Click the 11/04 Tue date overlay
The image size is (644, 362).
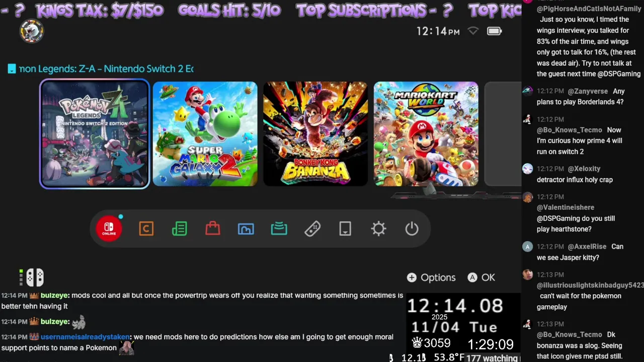point(454,327)
